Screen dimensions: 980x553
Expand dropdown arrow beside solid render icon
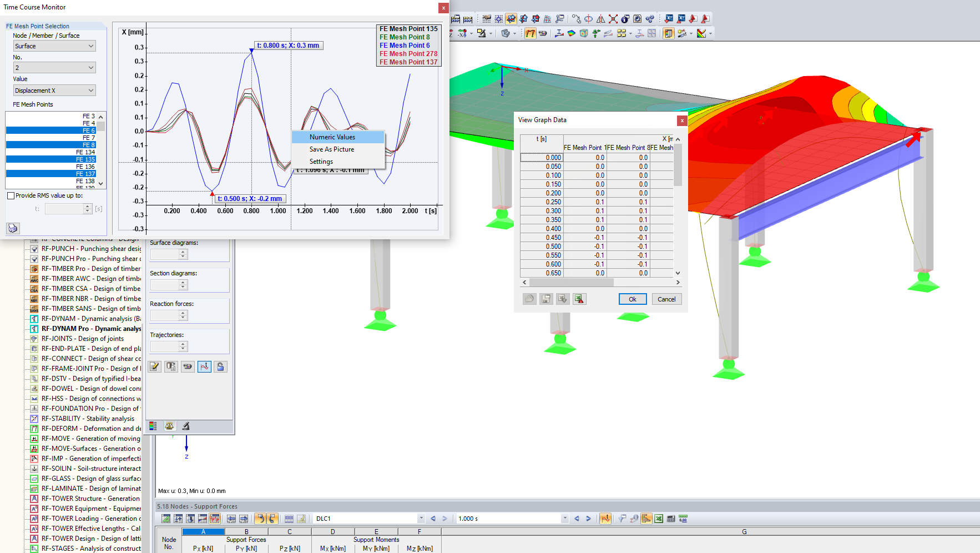pos(514,33)
